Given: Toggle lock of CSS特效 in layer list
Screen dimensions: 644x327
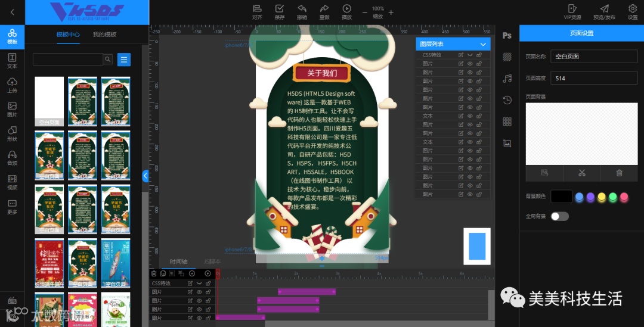Looking at the screenshot, I should pyautogui.click(x=479, y=55).
